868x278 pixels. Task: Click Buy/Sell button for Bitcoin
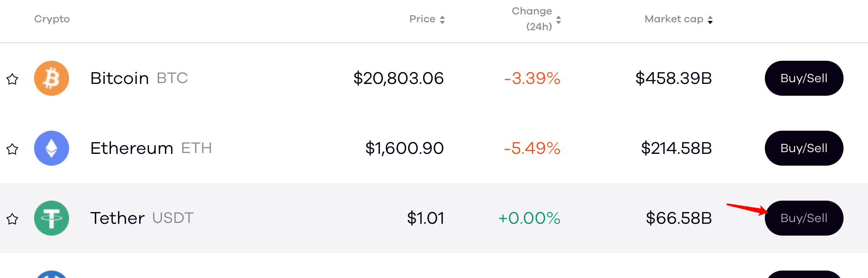pos(804,78)
